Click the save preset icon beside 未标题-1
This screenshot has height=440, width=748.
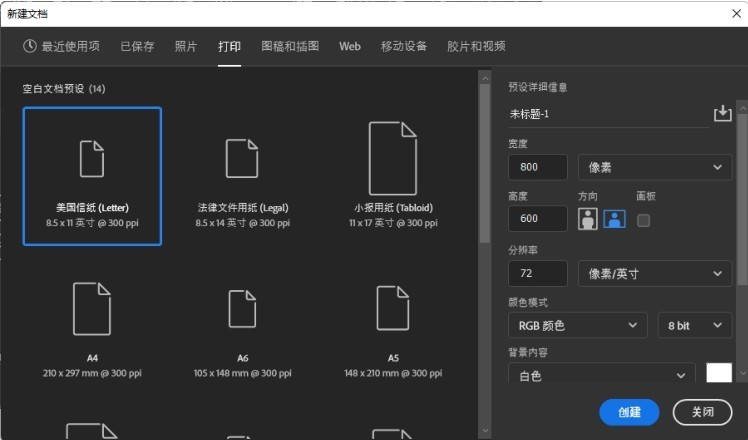click(722, 114)
